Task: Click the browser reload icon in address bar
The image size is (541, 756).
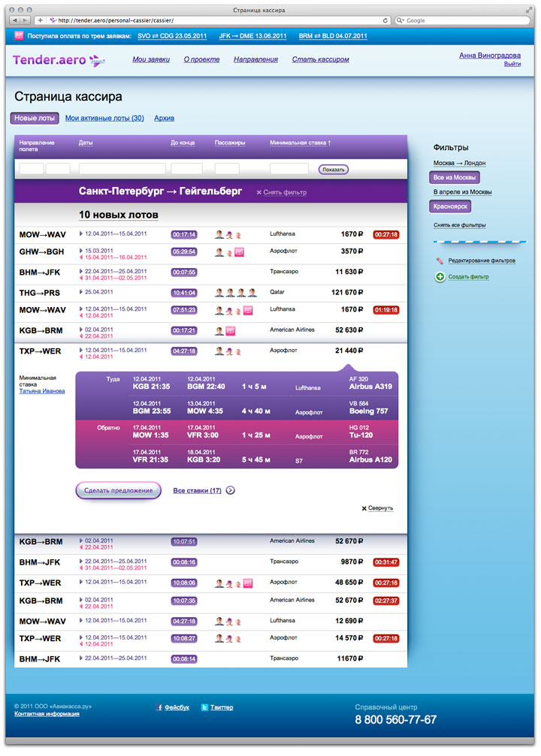Action: [x=385, y=20]
